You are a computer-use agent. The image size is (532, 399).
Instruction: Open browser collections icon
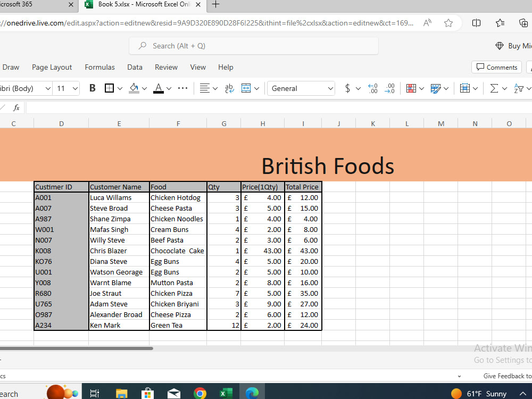(523, 23)
